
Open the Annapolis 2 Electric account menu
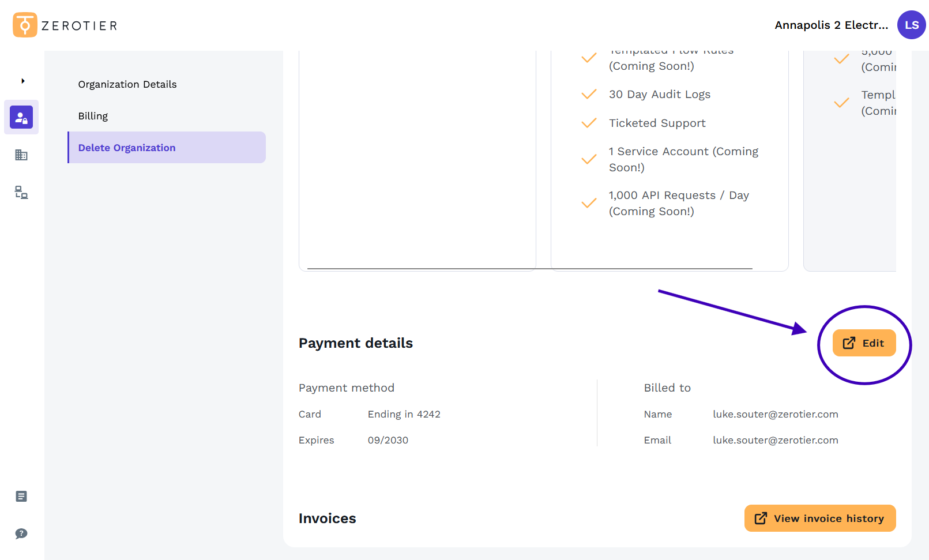point(831,25)
